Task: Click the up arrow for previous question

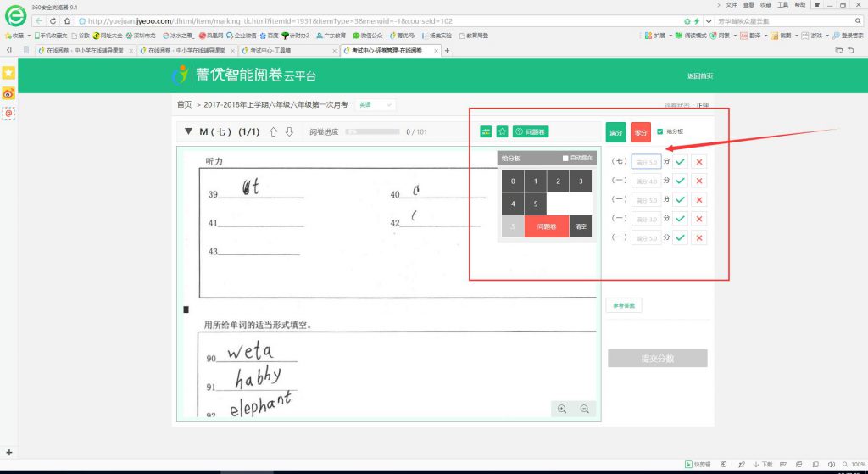Action: (x=273, y=132)
